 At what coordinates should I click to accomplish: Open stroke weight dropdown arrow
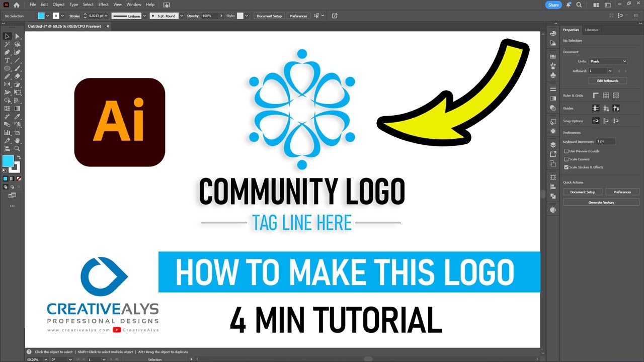click(107, 16)
